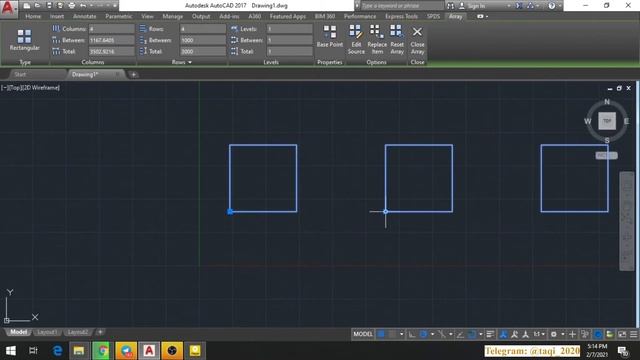
Task: Open Chrome from the Windows taskbar
Action: pos(102,351)
